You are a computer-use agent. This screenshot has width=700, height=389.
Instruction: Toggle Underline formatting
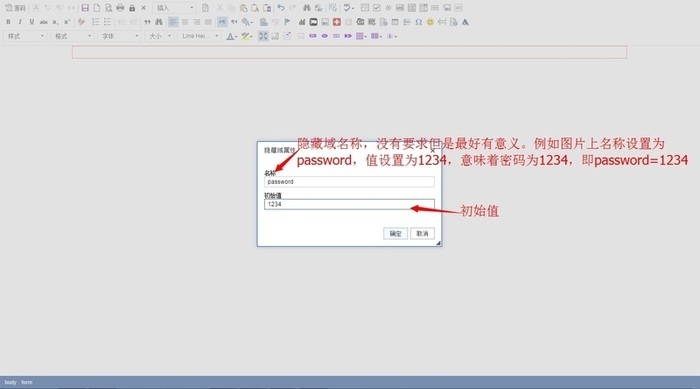[31, 22]
